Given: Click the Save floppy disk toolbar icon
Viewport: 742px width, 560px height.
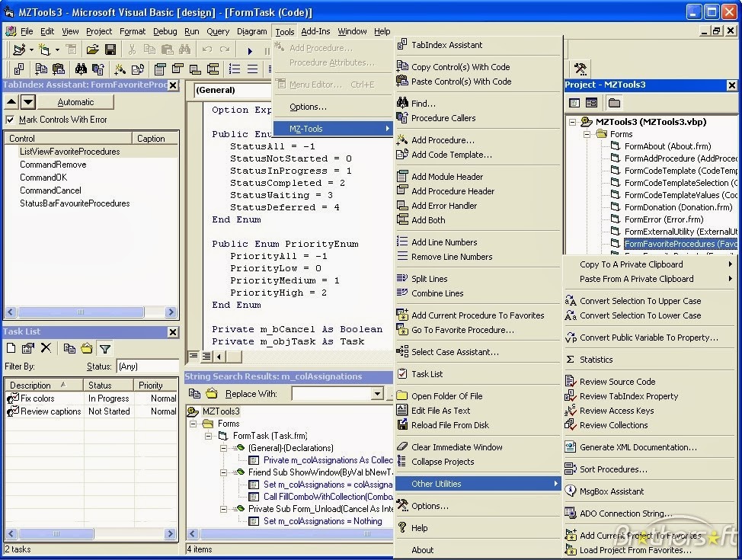Looking at the screenshot, I should pyautogui.click(x=110, y=49).
